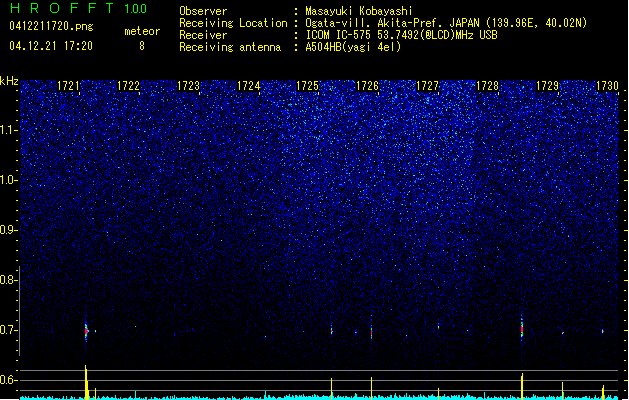Viewport: 629px width, 400px height.
Task: Click the tallest yellow power spike after 1721
Action: coord(86,382)
